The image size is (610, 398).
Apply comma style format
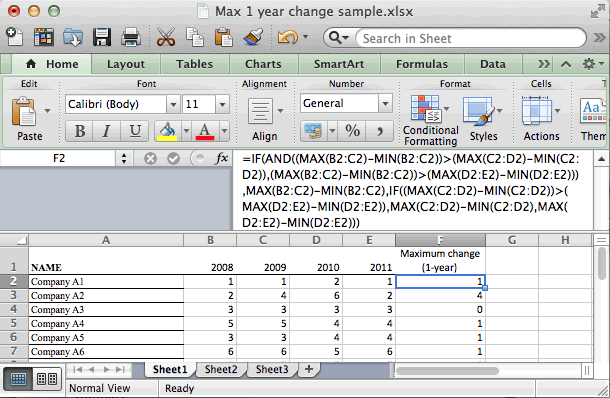[380, 131]
